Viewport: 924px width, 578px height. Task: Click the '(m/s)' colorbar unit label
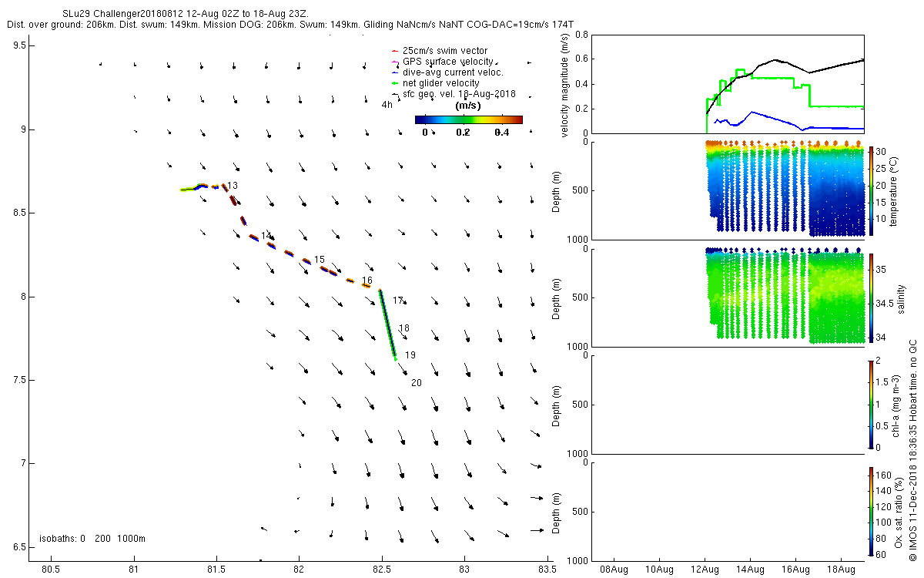coord(469,106)
